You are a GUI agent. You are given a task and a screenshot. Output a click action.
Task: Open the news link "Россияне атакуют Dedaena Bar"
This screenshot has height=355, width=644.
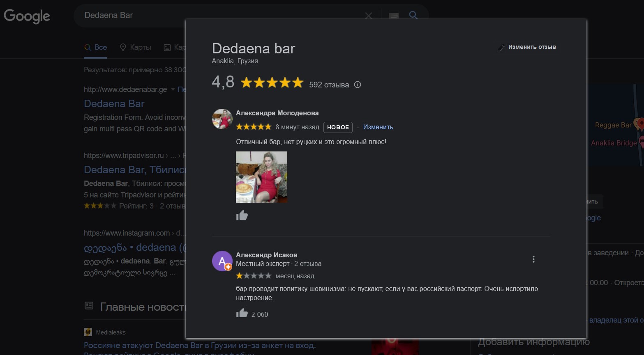pyautogui.click(x=200, y=346)
